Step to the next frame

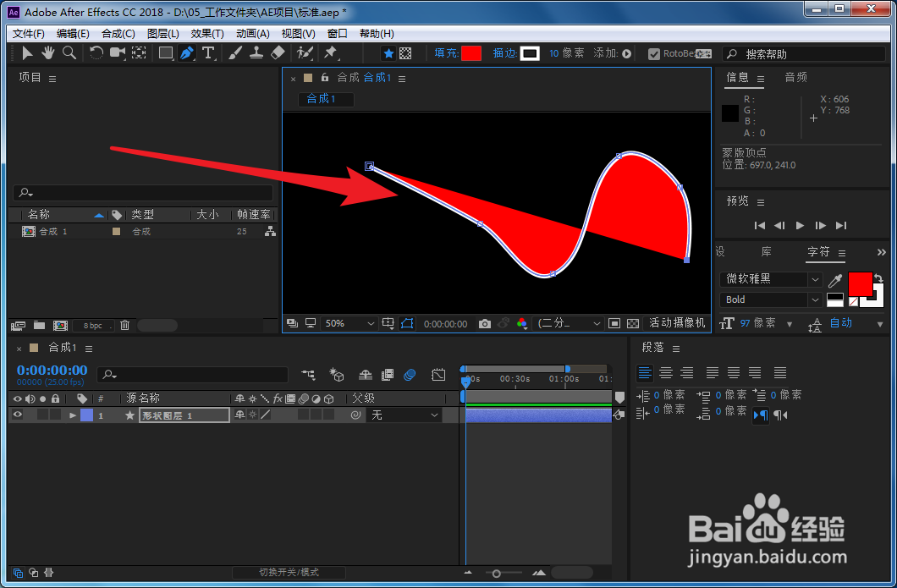[820, 225]
